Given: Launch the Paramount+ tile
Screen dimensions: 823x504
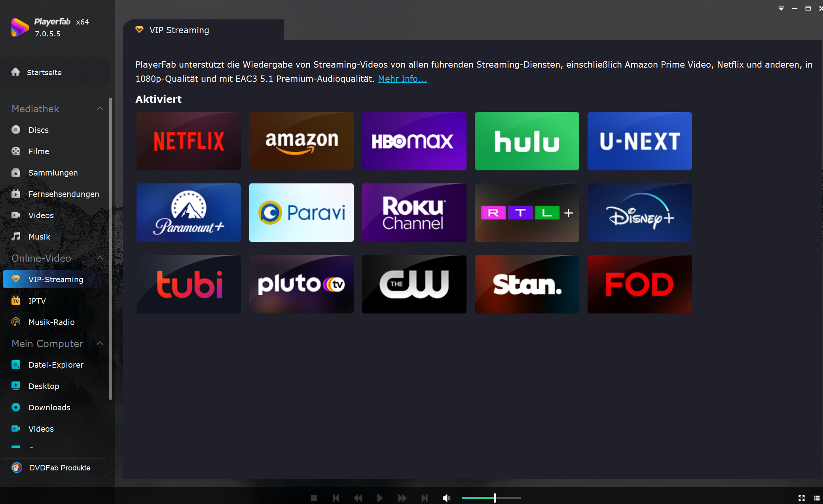Looking at the screenshot, I should (189, 213).
